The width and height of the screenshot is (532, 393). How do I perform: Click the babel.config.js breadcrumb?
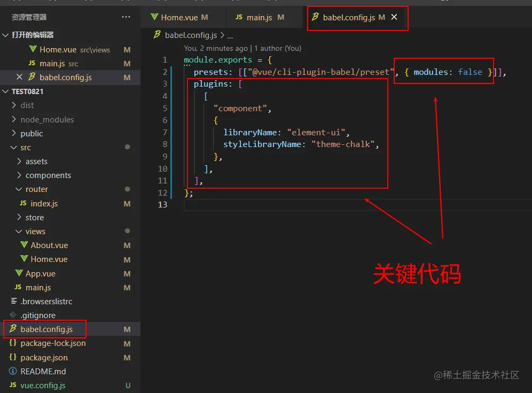coord(191,35)
